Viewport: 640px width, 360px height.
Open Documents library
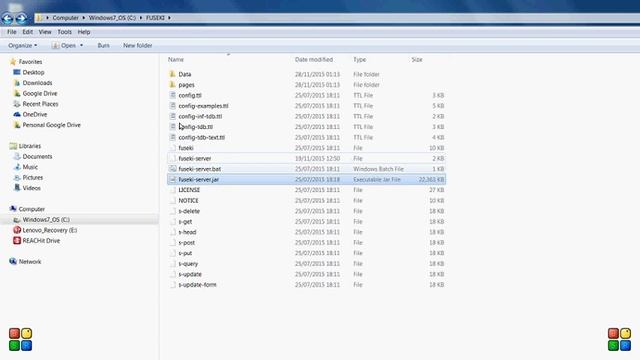pos(37,157)
